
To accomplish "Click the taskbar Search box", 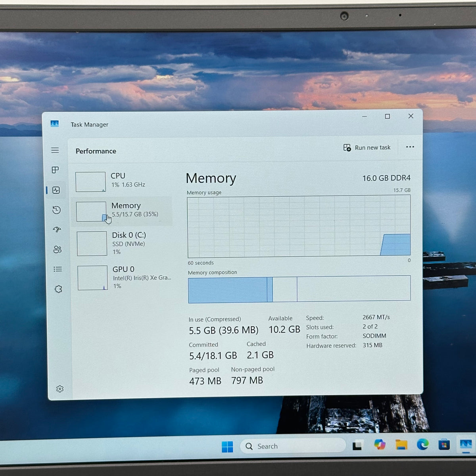I will click(x=293, y=446).
